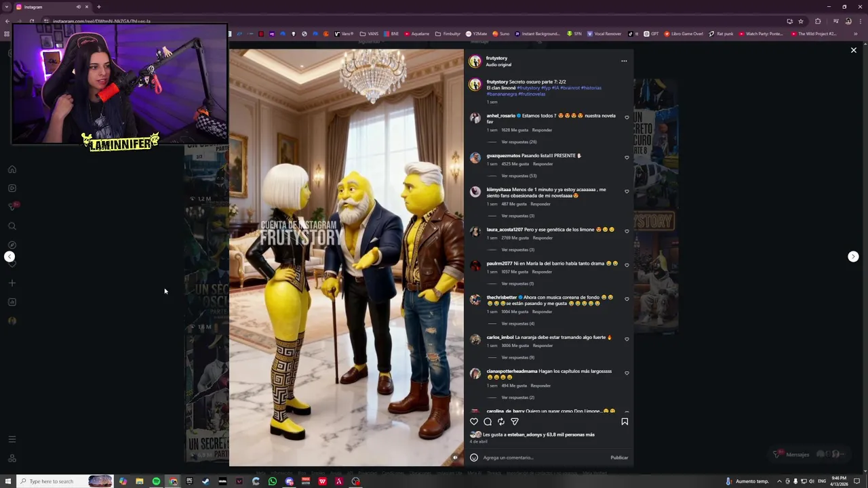Open frutystory profile picture in header
868x488 pixels.
click(x=475, y=62)
